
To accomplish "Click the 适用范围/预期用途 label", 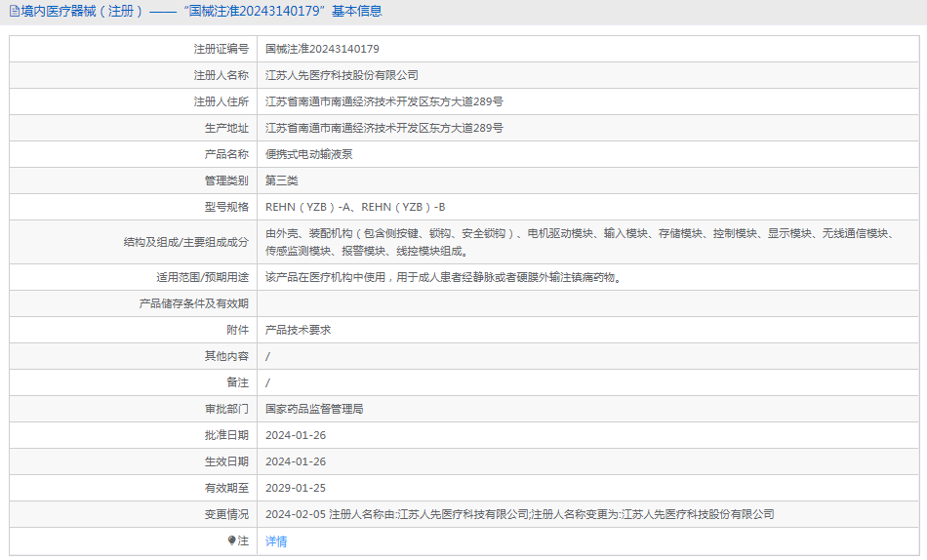I will coord(203,277).
